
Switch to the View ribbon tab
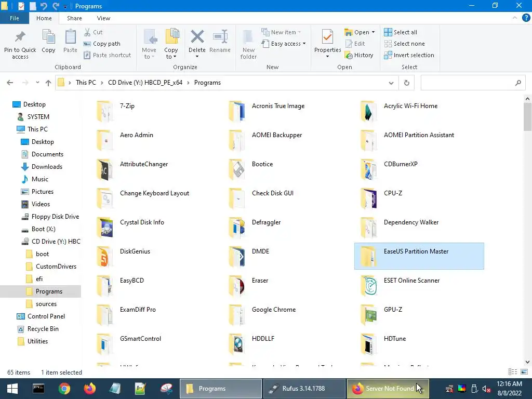pyautogui.click(x=103, y=18)
